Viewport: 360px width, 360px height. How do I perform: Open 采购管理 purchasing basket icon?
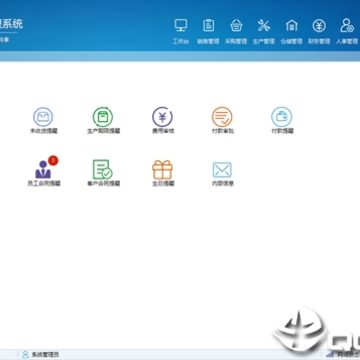click(236, 25)
